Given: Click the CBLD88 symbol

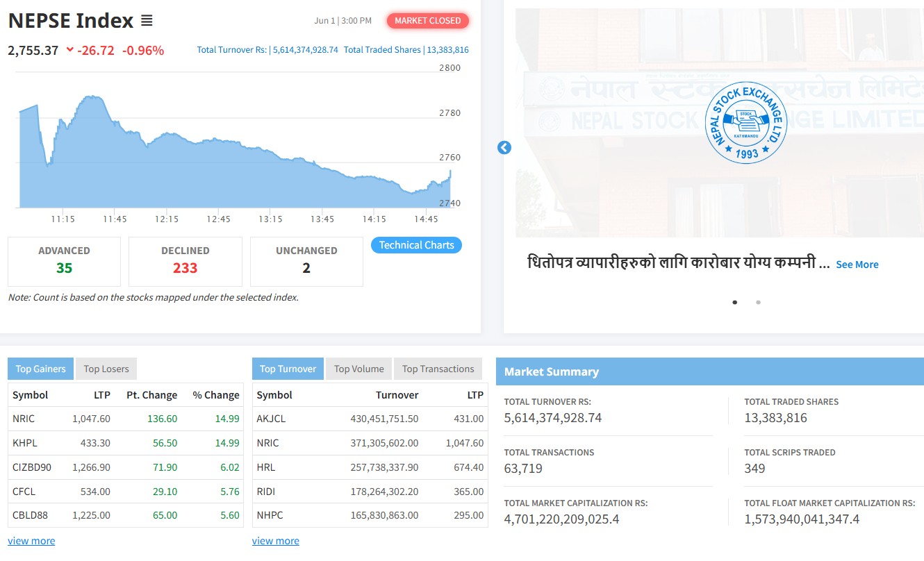Looking at the screenshot, I should click(31, 515).
